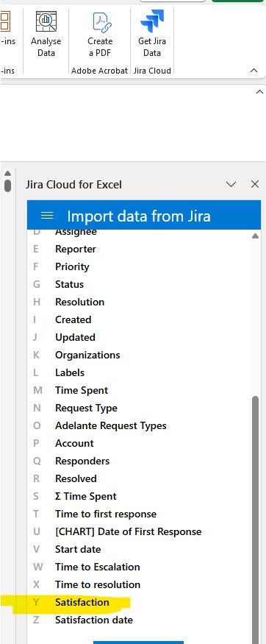Select the Adelante Request Types field
The image size is (266, 644).
140,425
